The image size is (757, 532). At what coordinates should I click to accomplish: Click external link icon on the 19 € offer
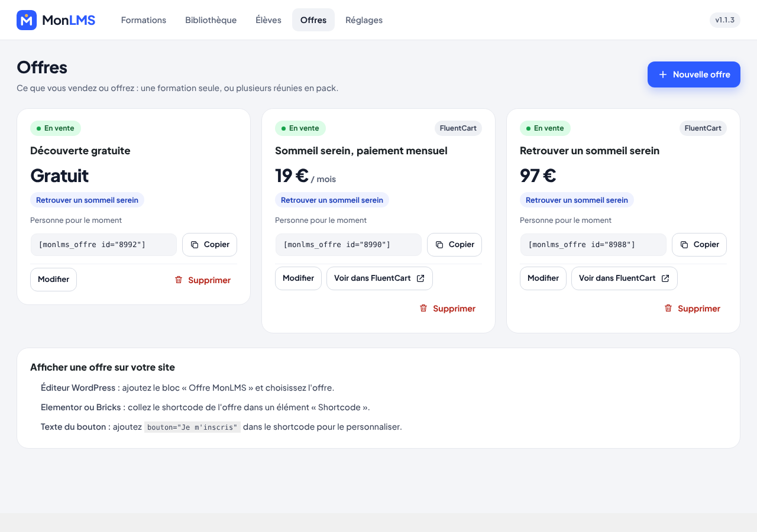click(420, 278)
